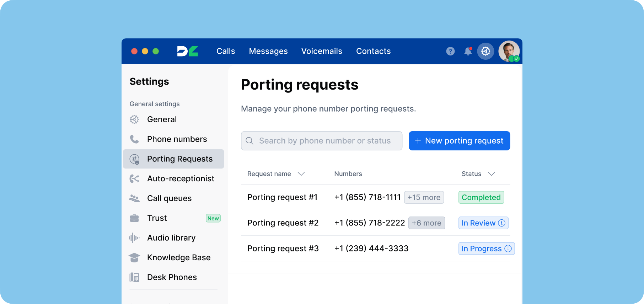Go to the Calls tab

(x=226, y=51)
